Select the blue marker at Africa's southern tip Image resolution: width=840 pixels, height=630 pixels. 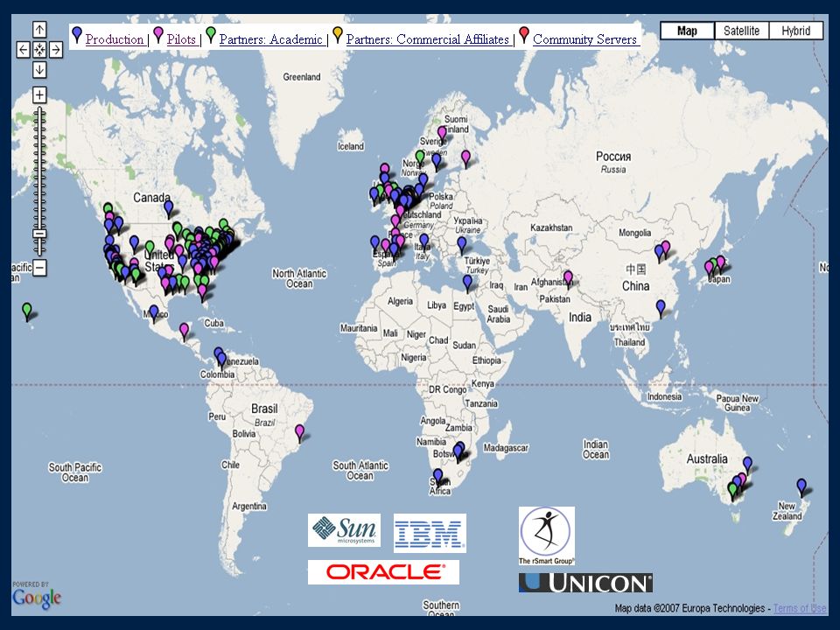coord(438,476)
